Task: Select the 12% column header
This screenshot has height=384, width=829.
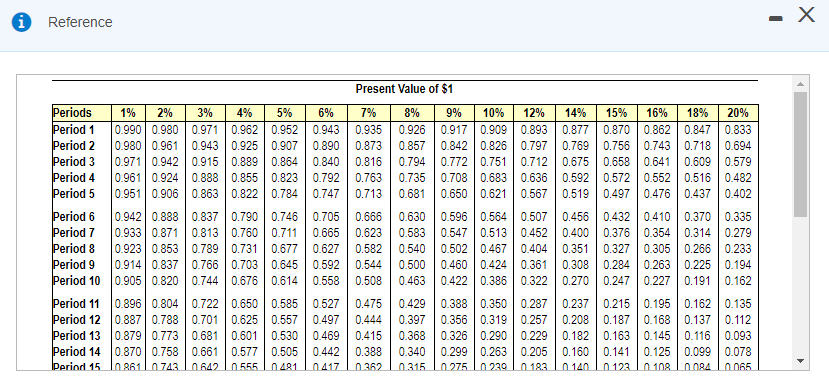Action: (x=534, y=113)
